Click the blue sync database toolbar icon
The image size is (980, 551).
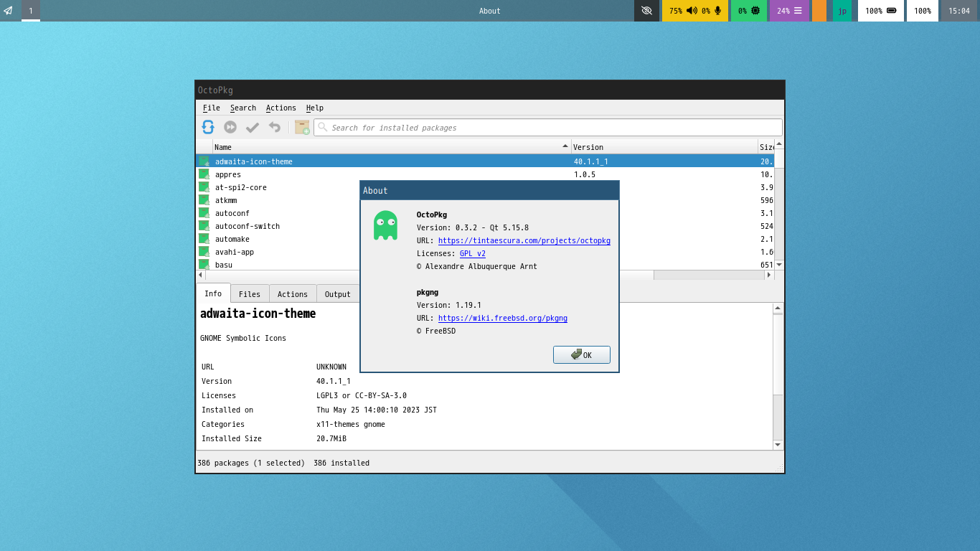click(x=208, y=127)
